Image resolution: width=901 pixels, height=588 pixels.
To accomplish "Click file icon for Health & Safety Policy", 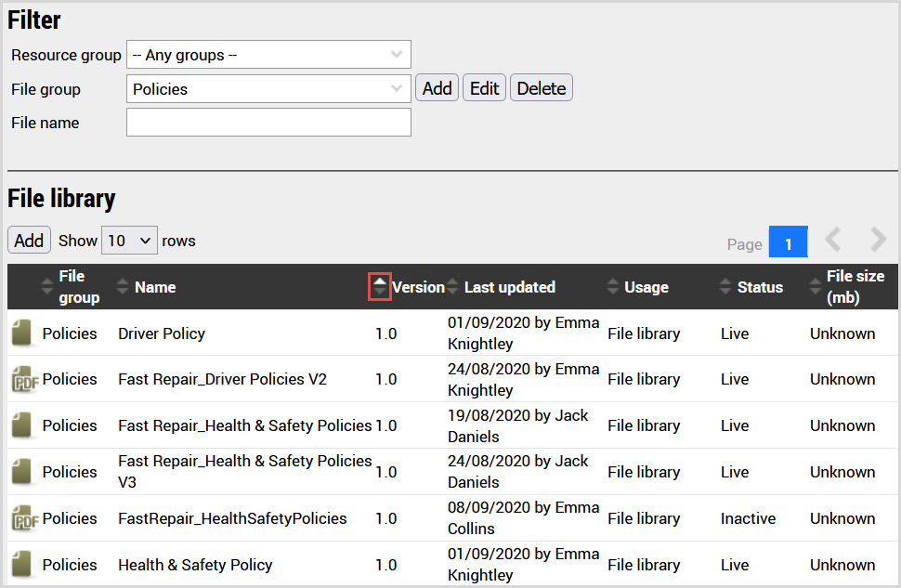I will click(x=22, y=565).
